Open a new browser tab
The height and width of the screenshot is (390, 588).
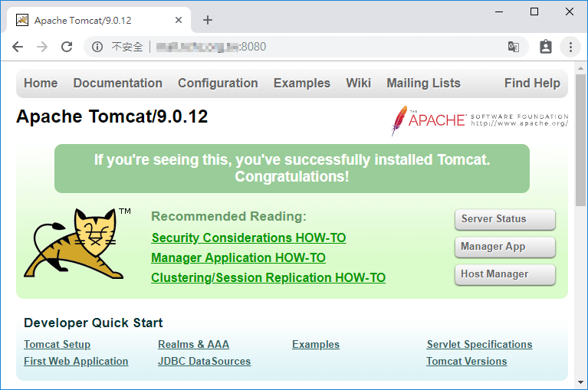pos(208,20)
